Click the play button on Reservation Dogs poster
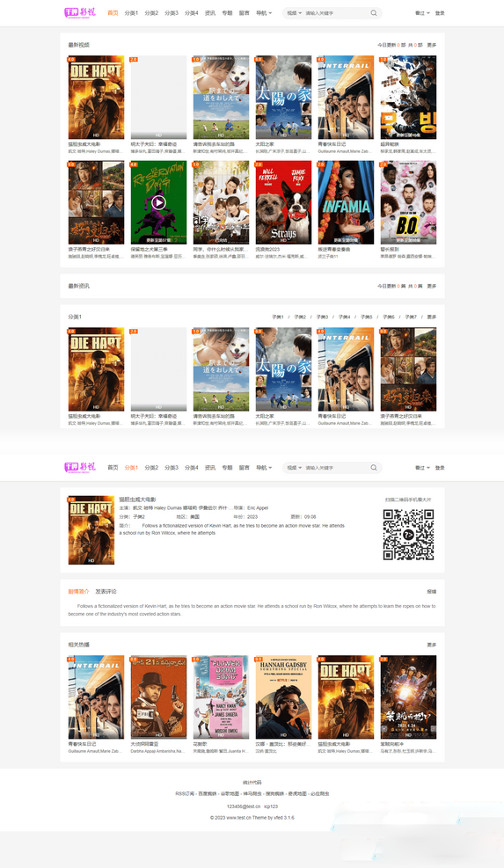Image resolution: width=504 pixels, height=868 pixels. click(159, 202)
